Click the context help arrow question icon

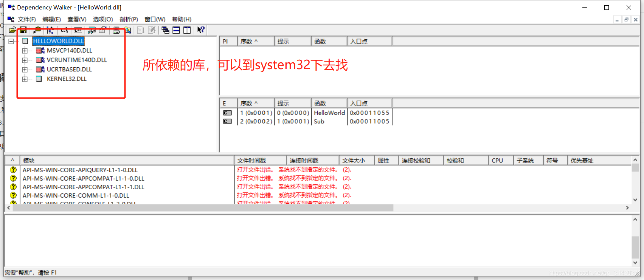201,30
